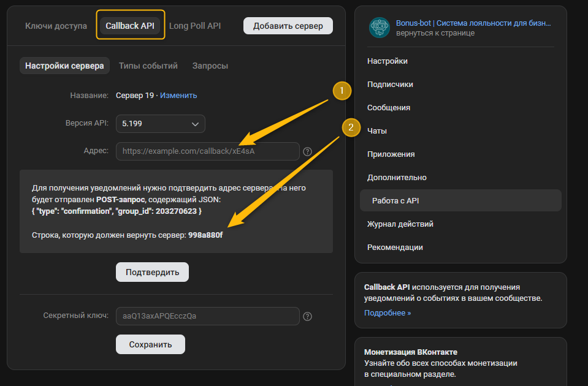Open the Запросы tab
The height and width of the screenshot is (386, 588).
coord(210,65)
